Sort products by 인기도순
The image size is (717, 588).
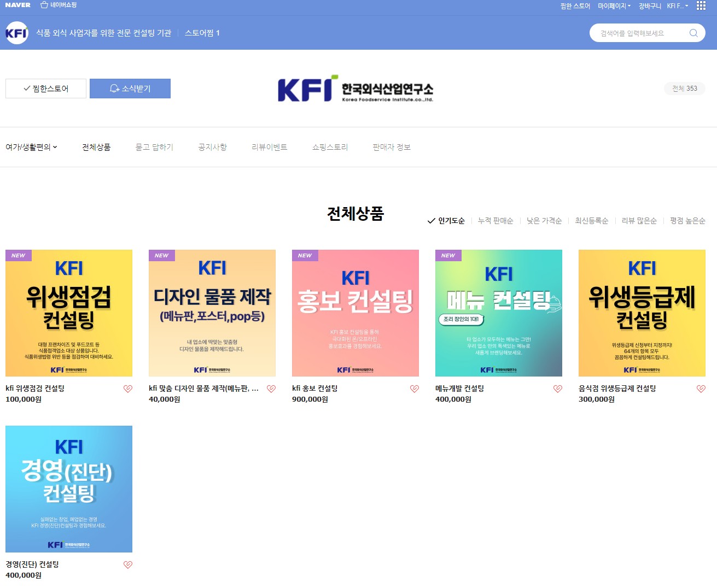click(x=446, y=221)
